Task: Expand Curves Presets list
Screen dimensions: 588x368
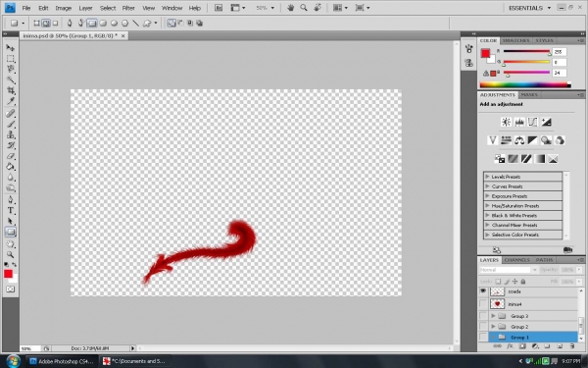Action: pyautogui.click(x=487, y=186)
